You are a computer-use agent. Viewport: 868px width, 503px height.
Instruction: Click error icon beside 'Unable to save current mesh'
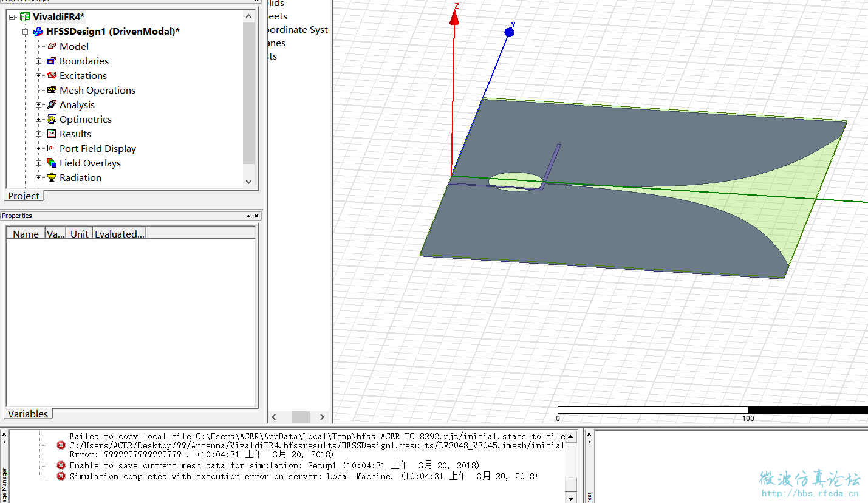(x=61, y=465)
